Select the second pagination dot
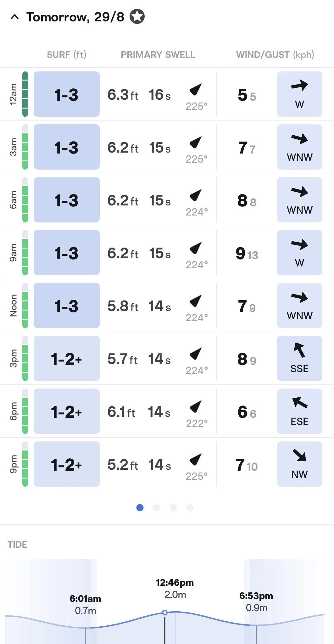 pos(156,507)
